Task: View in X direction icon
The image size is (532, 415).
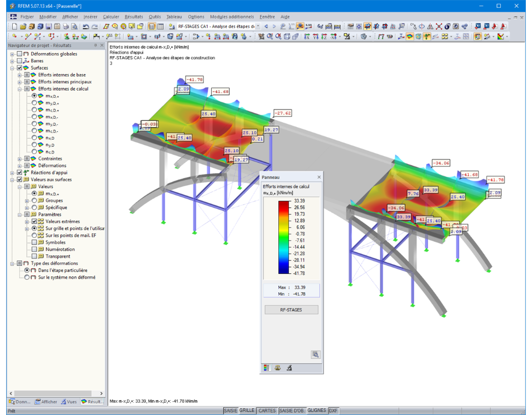Action: (x=307, y=36)
